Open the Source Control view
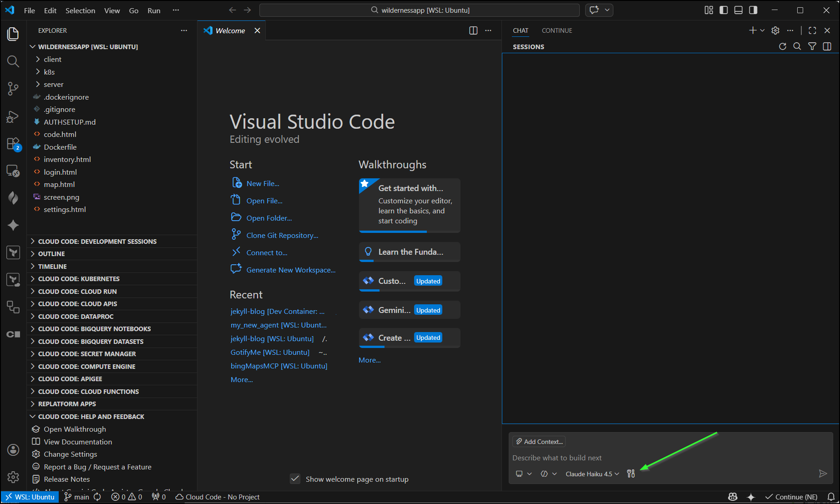Screen dimensions: 840x504 (13, 89)
